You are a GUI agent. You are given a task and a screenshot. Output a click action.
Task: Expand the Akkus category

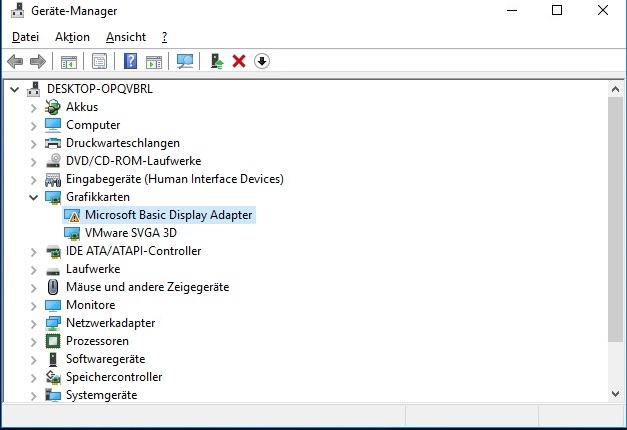(34, 108)
